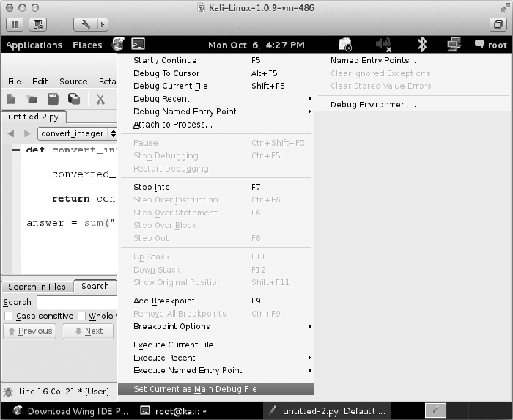
Task: Click the Open File folder icon
Action: pos(32,99)
